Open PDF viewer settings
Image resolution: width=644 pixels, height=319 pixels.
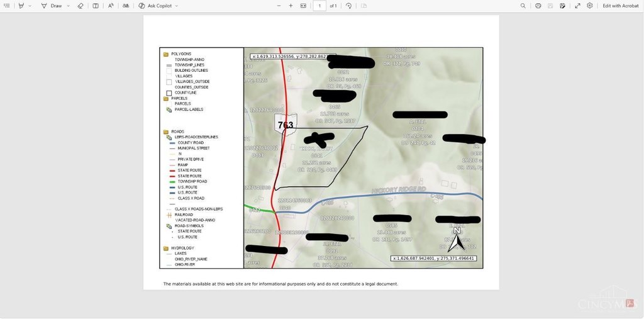click(590, 6)
